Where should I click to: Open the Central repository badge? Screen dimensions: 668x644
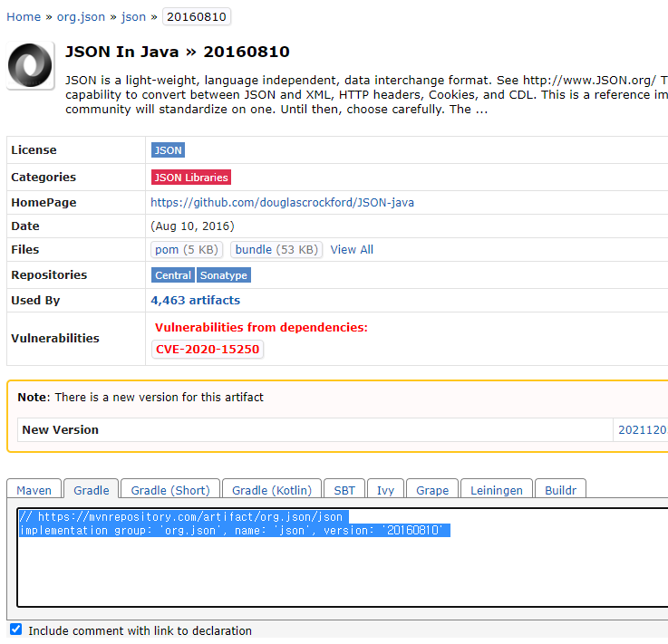point(173,275)
